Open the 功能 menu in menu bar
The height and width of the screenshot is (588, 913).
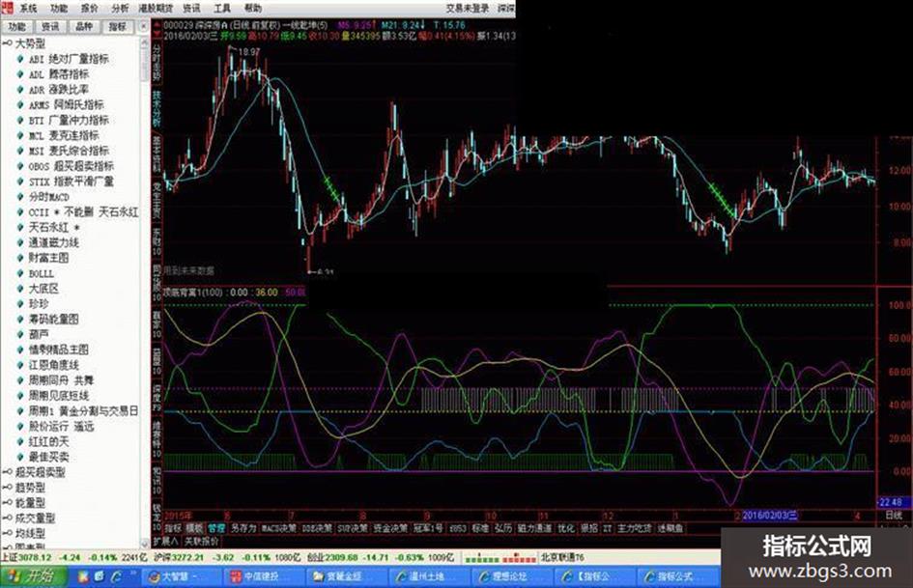coord(59,8)
